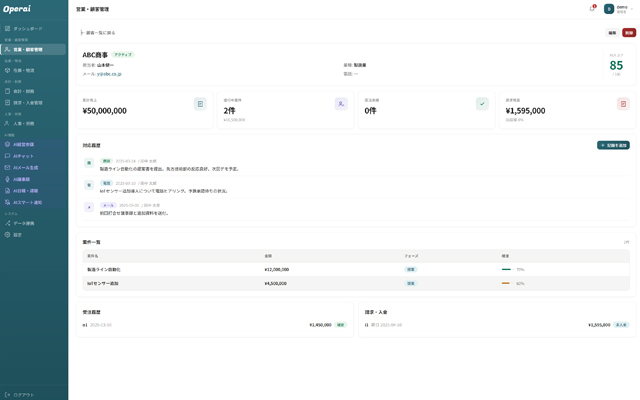The height and width of the screenshot is (400, 640).
Task: Click the 請求・入金 invoice entry row
Action: (x=496, y=325)
